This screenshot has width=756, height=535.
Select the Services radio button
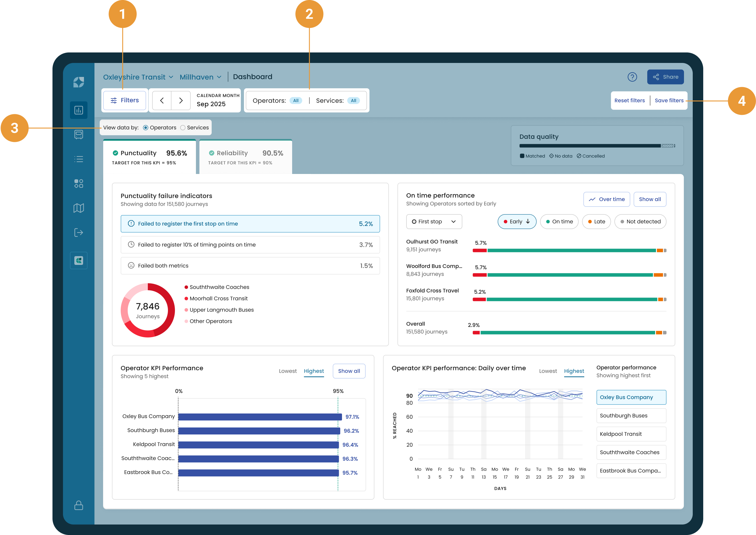pyautogui.click(x=183, y=128)
